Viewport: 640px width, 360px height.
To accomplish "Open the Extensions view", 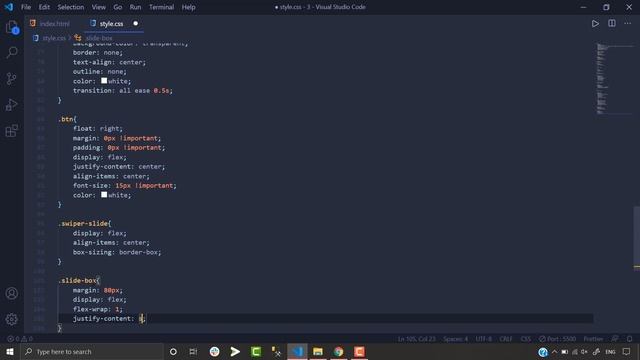I will [x=12, y=131].
